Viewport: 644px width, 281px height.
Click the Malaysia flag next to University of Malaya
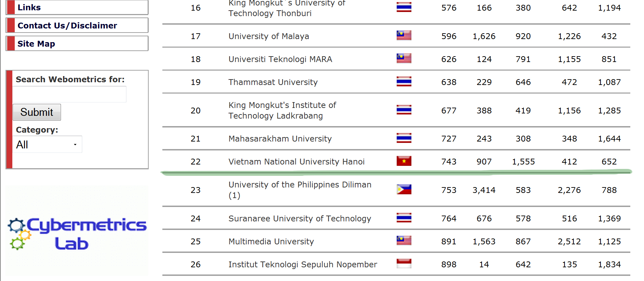(x=404, y=35)
